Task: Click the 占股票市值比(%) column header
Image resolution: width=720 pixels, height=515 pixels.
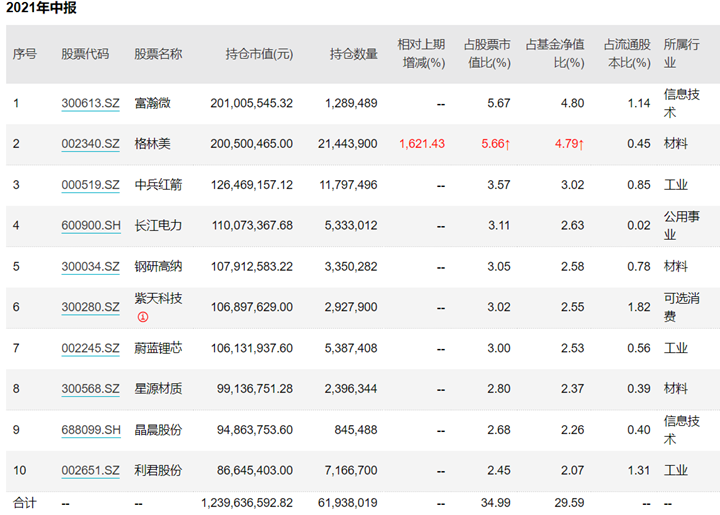Action: click(x=487, y=54)
